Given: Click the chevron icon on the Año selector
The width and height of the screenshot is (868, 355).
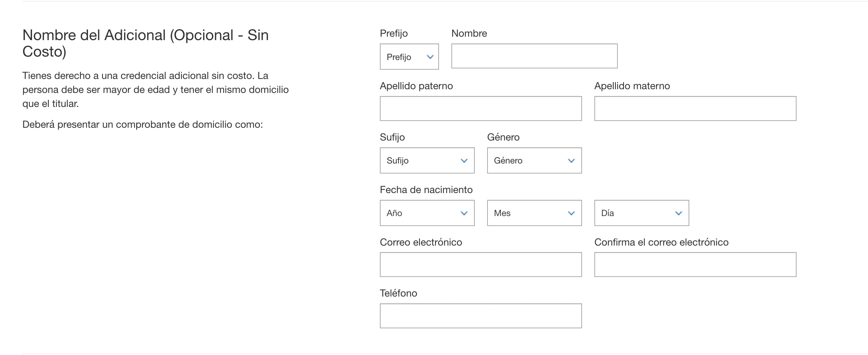Looking at the screenshot, I should pos(464,213).
